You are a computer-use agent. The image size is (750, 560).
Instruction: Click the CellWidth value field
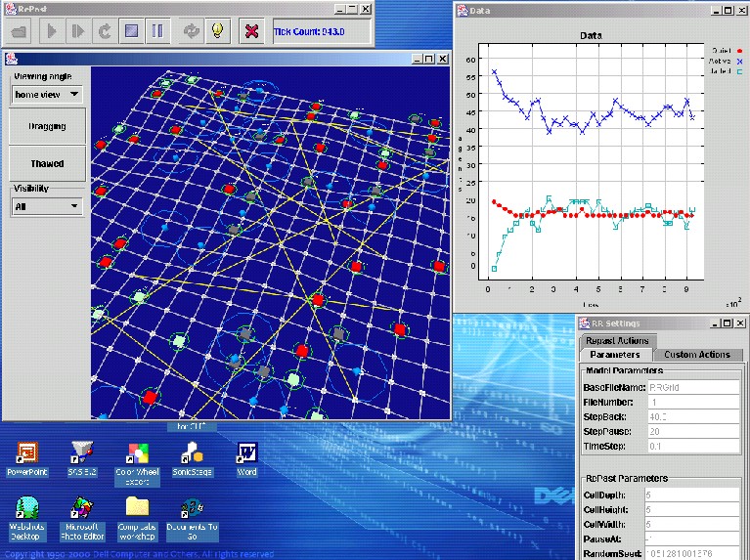[x=692, y=525]
